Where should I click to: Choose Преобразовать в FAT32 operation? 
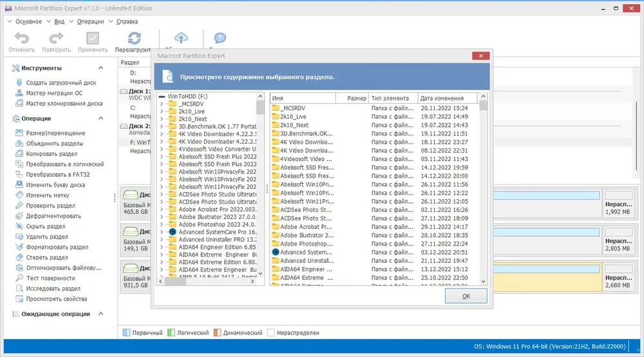58,174
